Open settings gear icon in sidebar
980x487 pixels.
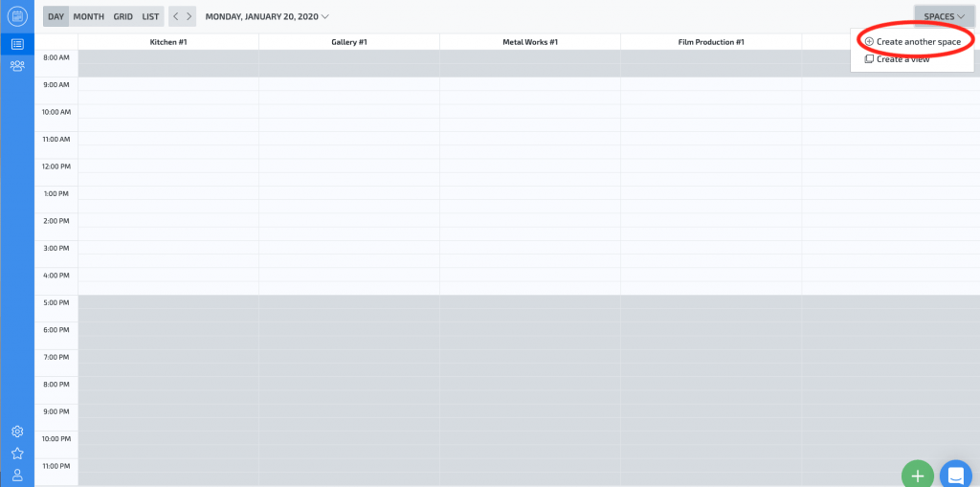17,432
